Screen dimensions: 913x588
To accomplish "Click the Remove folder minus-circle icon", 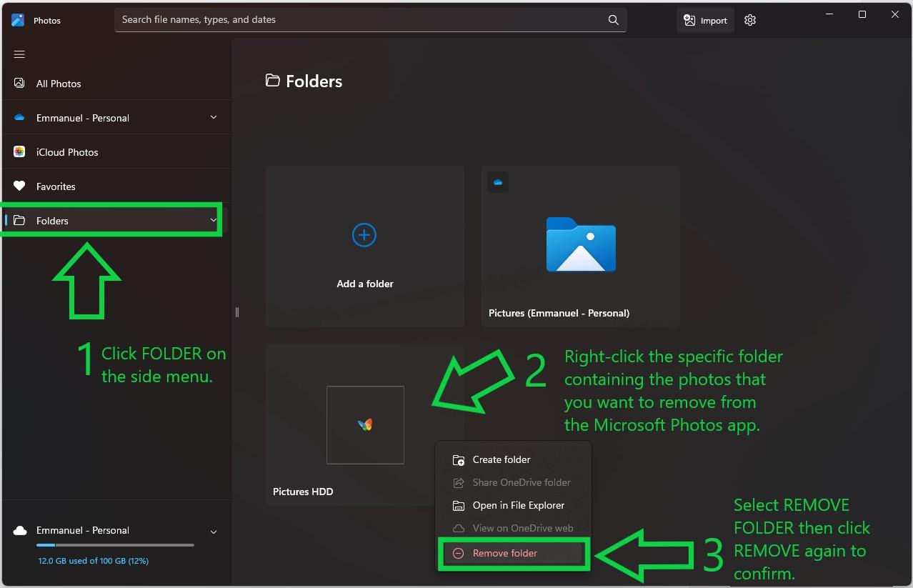I will (459, 553).
